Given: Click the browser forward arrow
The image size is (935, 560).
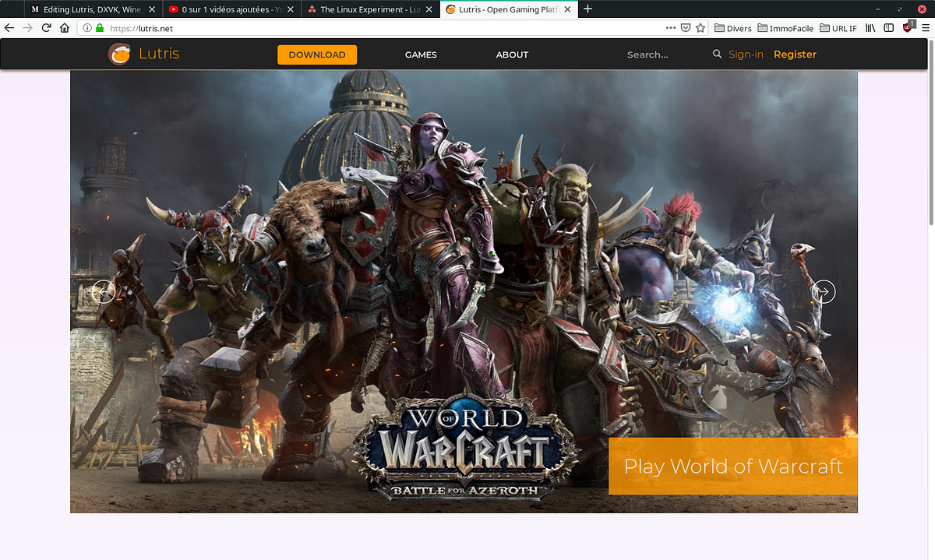Looking at the screenshot, I should (28, 28).
